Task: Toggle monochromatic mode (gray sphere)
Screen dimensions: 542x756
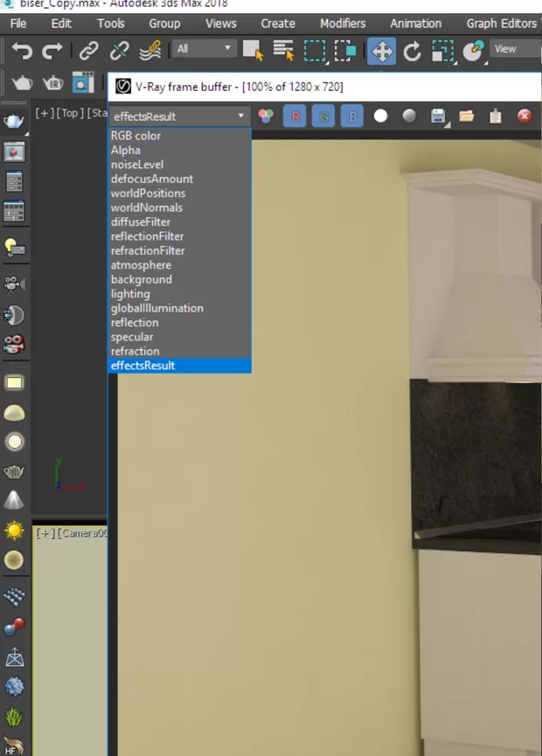Action: coord(409,116)
